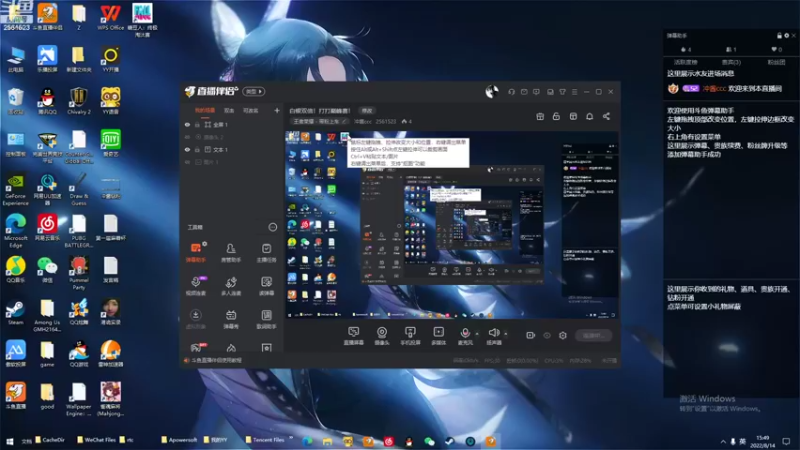The image size is (800, 450).
Task: Click the 修改 edit title button
Action: point(367,111)
